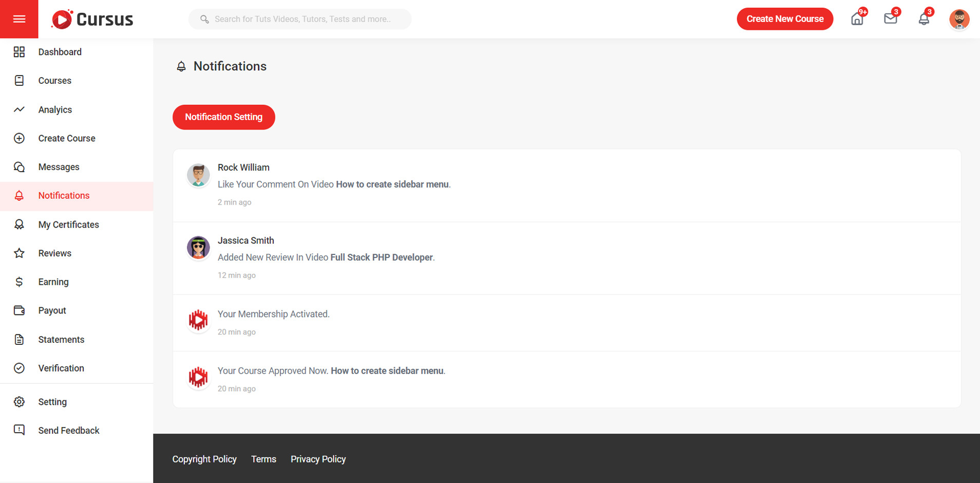
Task: Open the mail envelope icon in header
Action: (890, 19)
